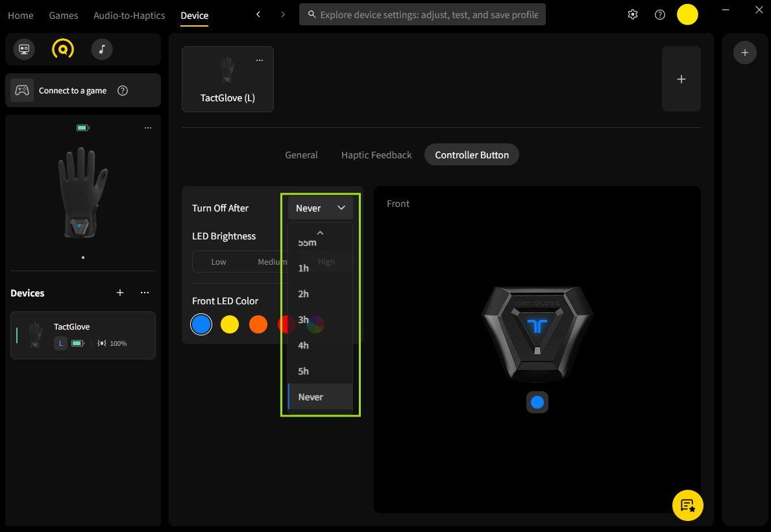The width and height of the screenshot is (771, 532).
Task: Open the yellow feedback chat button
Action: coord(687,505)
